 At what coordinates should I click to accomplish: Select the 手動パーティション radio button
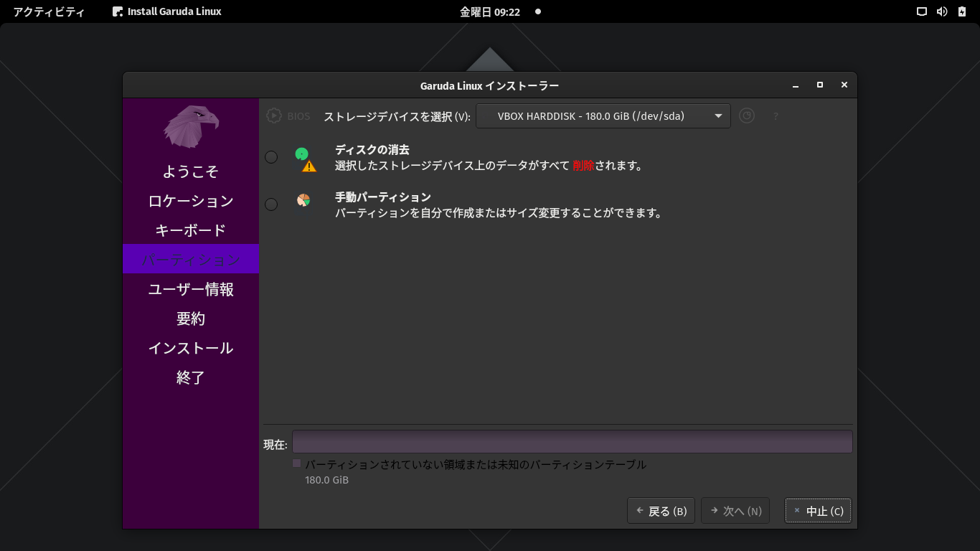[x=271, y=204]
